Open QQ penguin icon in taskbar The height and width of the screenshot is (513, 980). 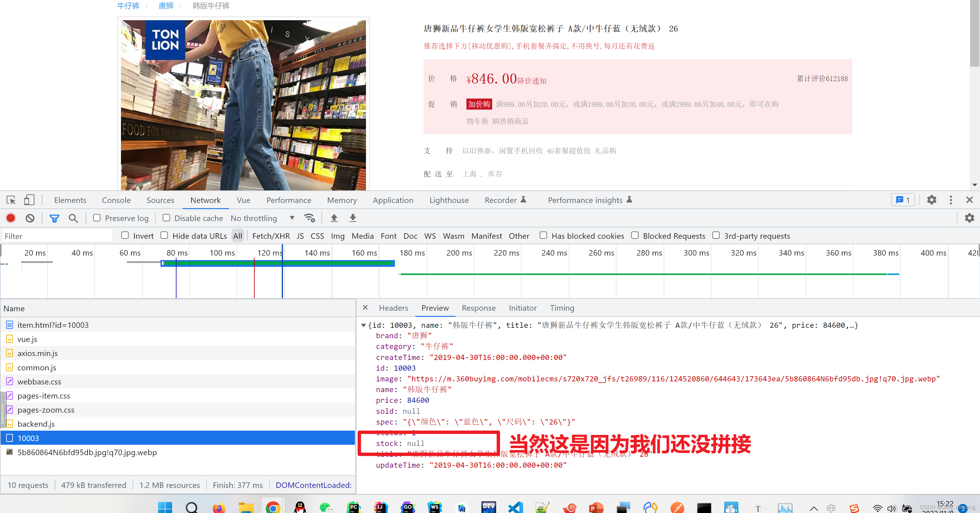point(300,507)
